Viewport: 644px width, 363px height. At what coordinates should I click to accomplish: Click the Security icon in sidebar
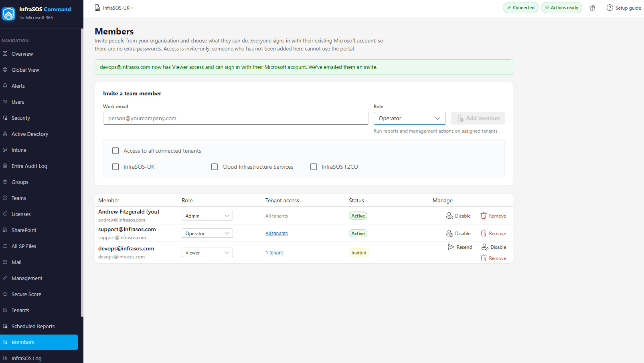5,117
